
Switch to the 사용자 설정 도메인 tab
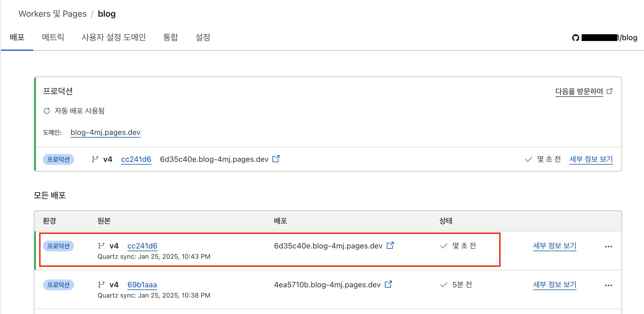click(113, 37)
